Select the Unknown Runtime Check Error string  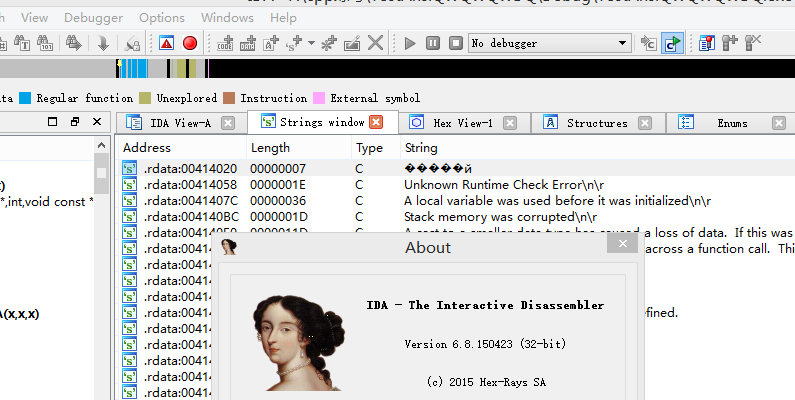point(504,185)
